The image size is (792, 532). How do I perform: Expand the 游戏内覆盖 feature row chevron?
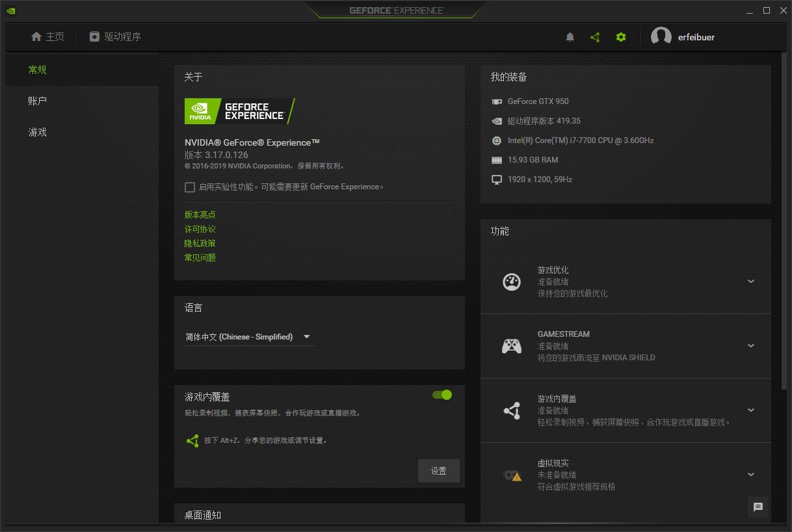coord(751,410)
